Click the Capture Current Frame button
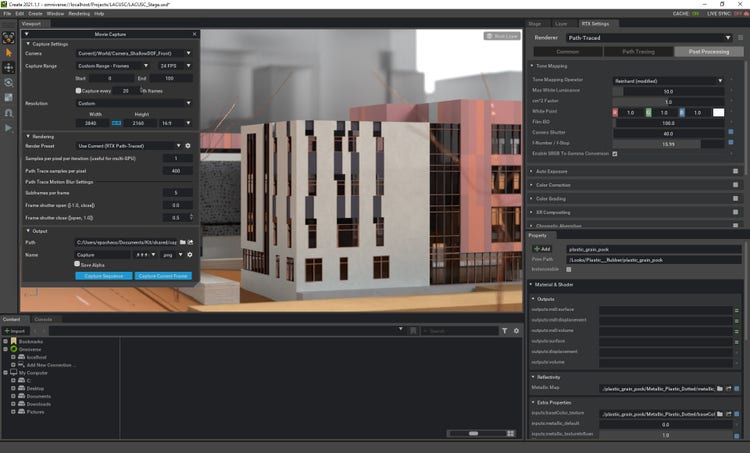 [x=161, y=275]
